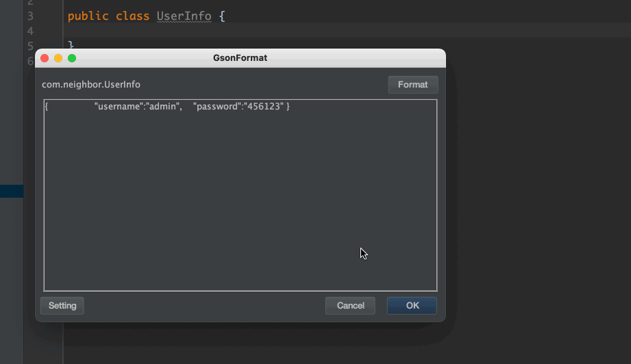Click line number 4 in editor gutter

30,31
